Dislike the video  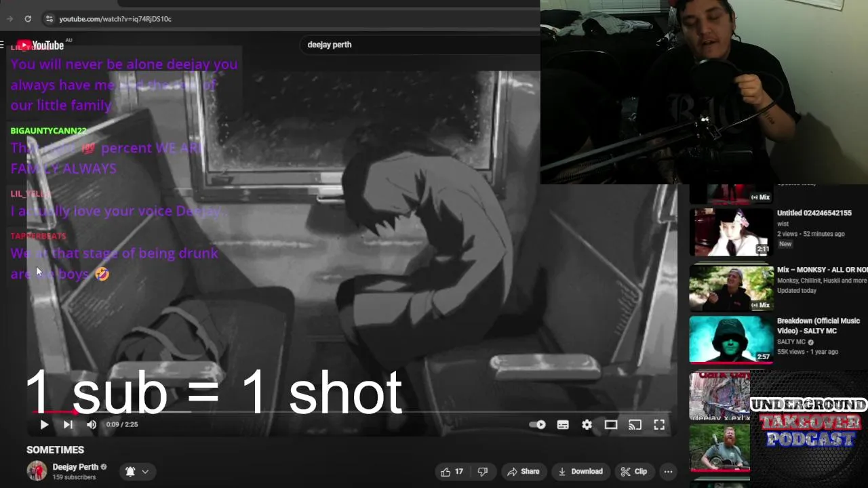[483, 472]
